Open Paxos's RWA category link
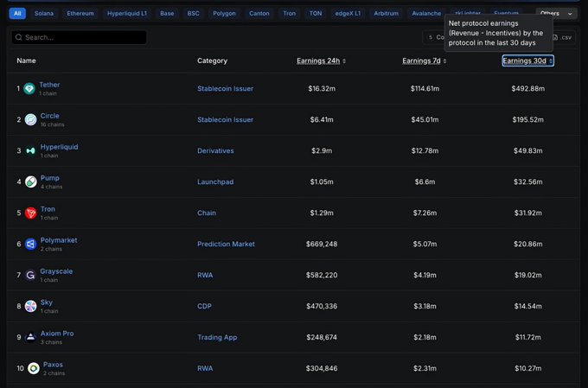Image resolution: width=588 pixels, height=388 pixels. 205,369
